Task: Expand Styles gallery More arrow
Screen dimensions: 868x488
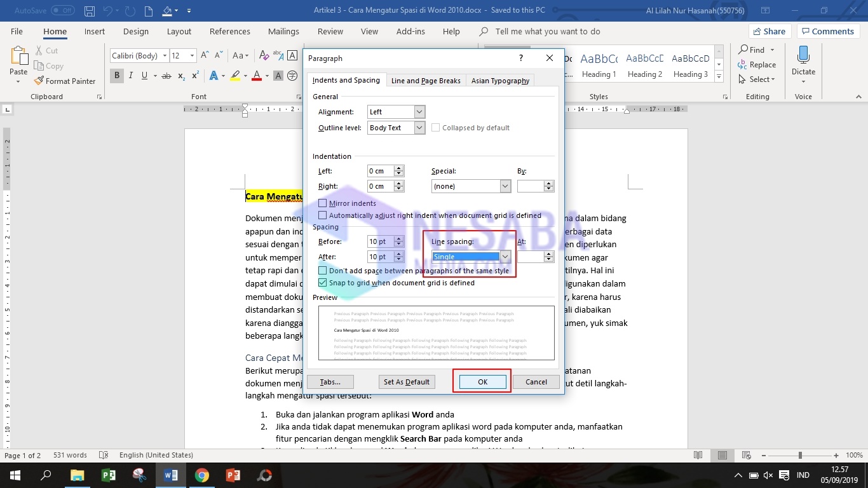Action: (719, 76)
